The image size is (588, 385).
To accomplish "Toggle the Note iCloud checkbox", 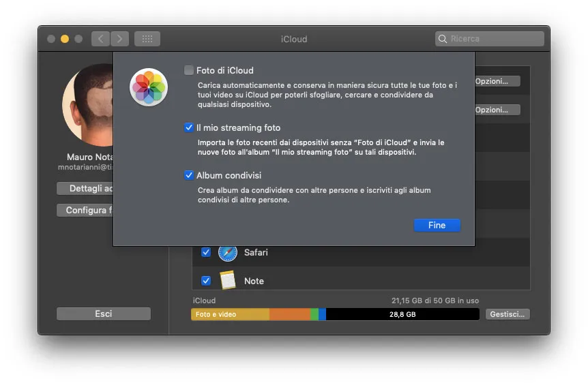I will (206, 281).
